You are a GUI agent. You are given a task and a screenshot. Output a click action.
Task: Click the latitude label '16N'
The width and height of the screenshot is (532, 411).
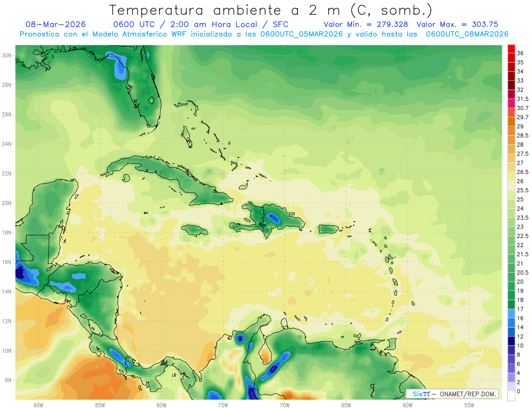point(8,262)
